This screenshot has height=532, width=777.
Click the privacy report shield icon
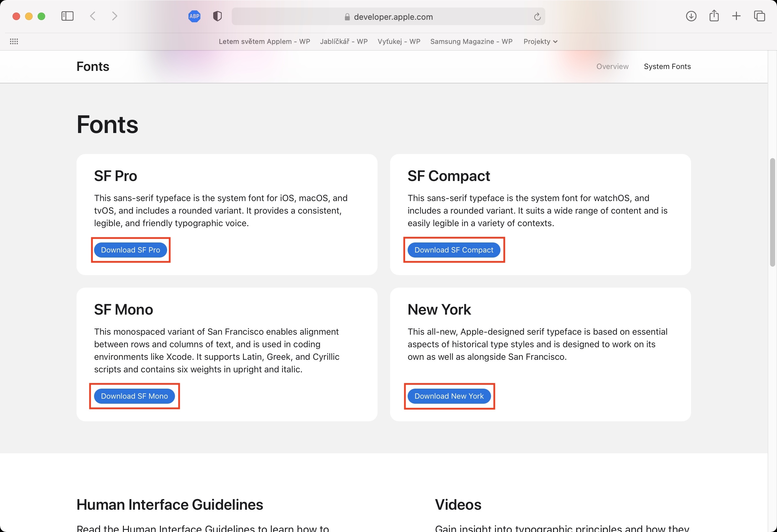click(x=217, y=16)
